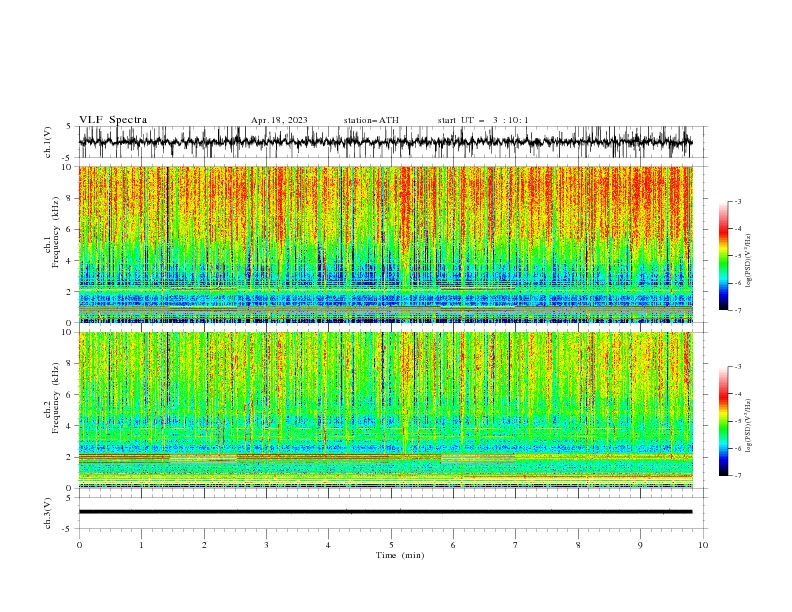This screenshot has height=612, width=792.
Task: Click the "-7" tick on ch.1 colorbar
Action: pyautogui.click(x=738, y=310)
